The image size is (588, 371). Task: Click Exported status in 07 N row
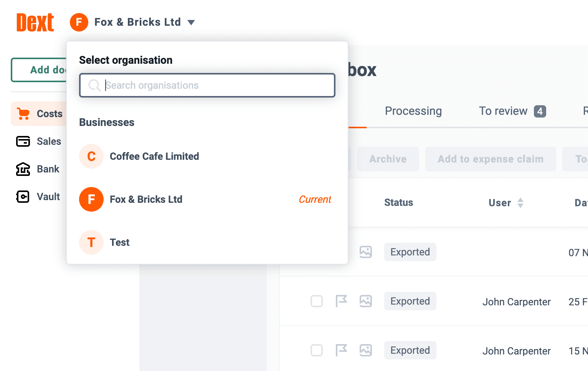[410, 252]
